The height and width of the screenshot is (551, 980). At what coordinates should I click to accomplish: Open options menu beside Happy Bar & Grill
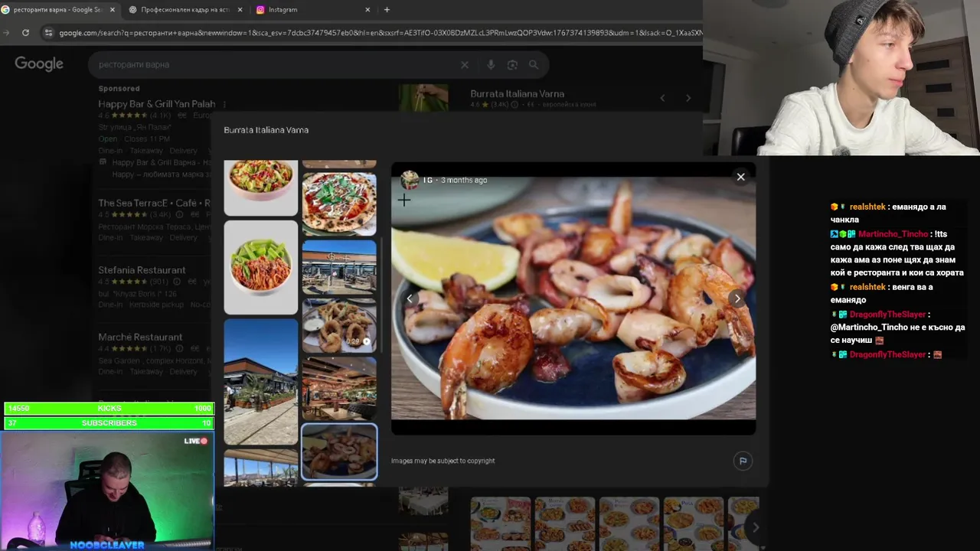(x=224, y=105)
